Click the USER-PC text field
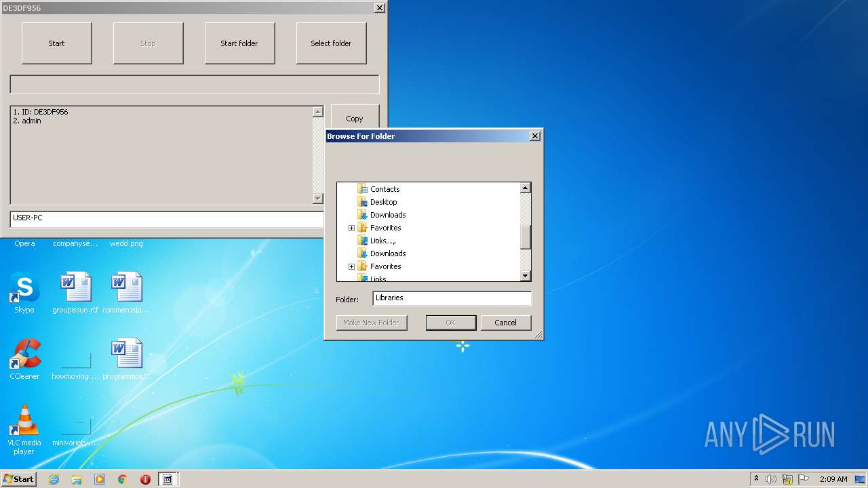 pos(167,219)
